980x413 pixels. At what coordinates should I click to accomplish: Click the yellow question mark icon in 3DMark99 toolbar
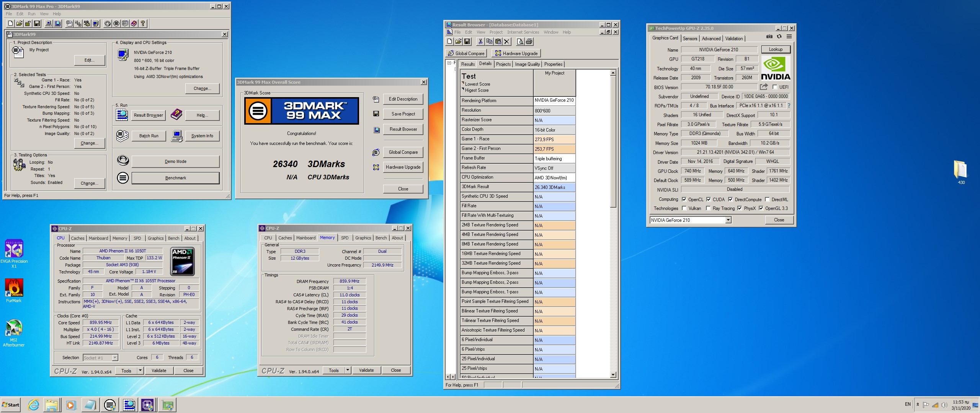point(143,24)
